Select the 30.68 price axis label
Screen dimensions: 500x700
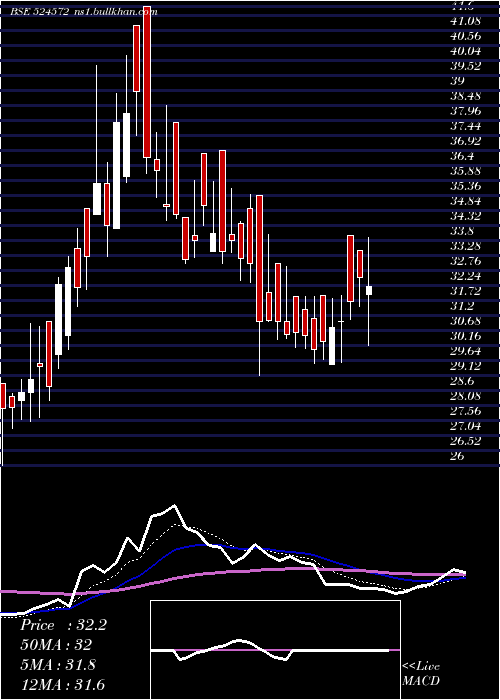pyautogui.click(x=465, y=321)
